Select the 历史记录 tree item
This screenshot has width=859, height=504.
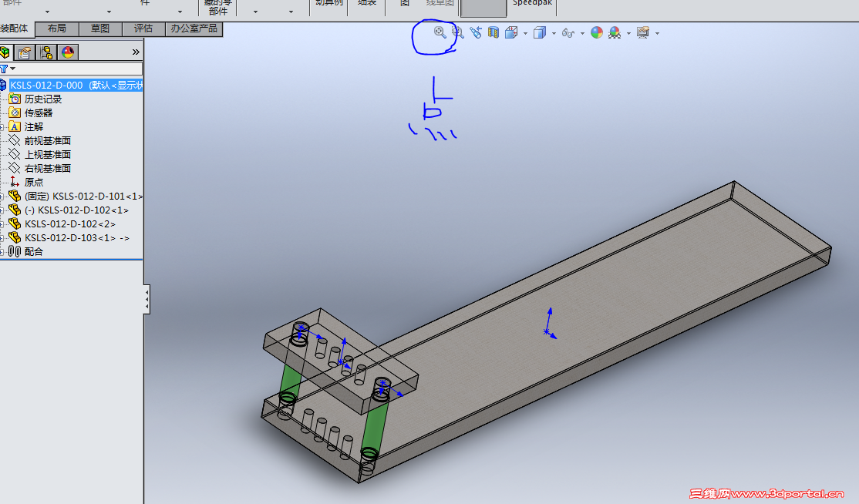click(x=43, y=99)
